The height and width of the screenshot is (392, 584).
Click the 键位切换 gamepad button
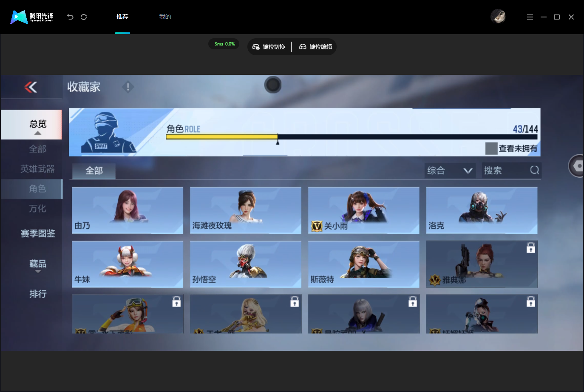pyautogui.click(x=269, y=47)
